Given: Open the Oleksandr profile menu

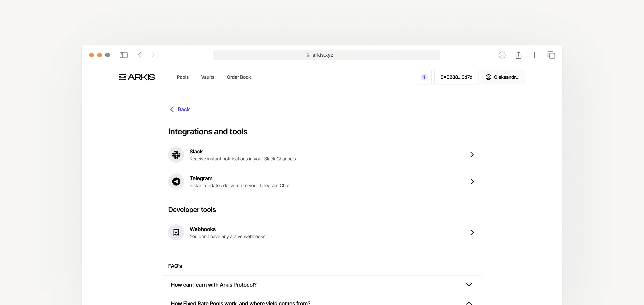Looking at the screenshot, I should coord(503,77).
